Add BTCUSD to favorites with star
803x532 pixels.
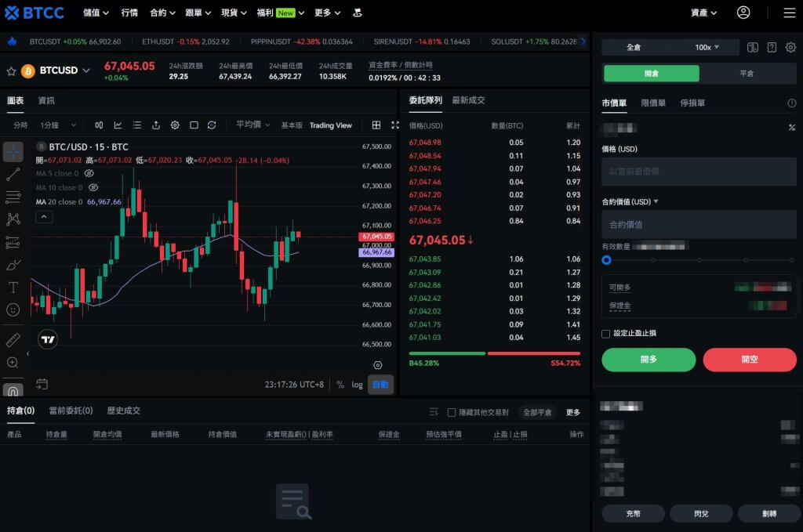point(11,71)
